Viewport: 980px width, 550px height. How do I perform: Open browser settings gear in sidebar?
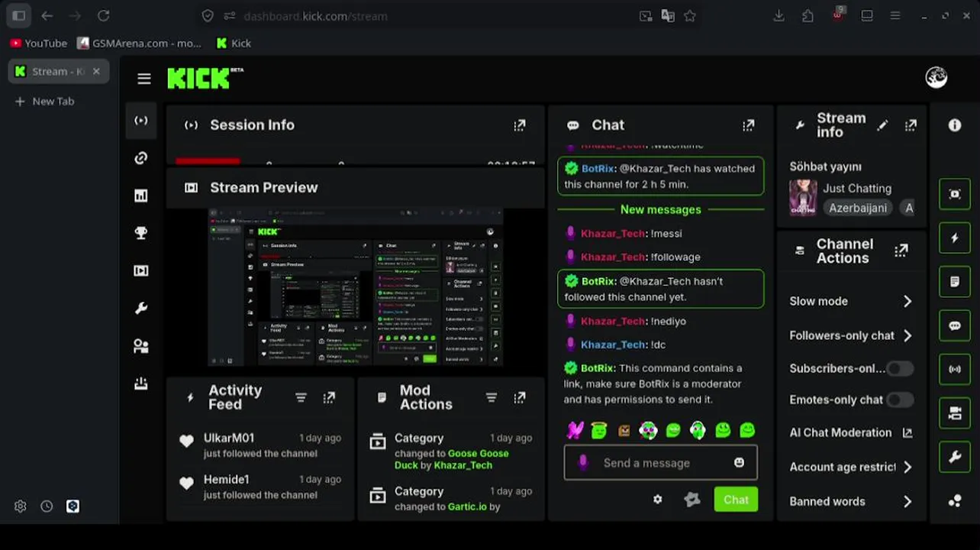click(x=21, y=506)
